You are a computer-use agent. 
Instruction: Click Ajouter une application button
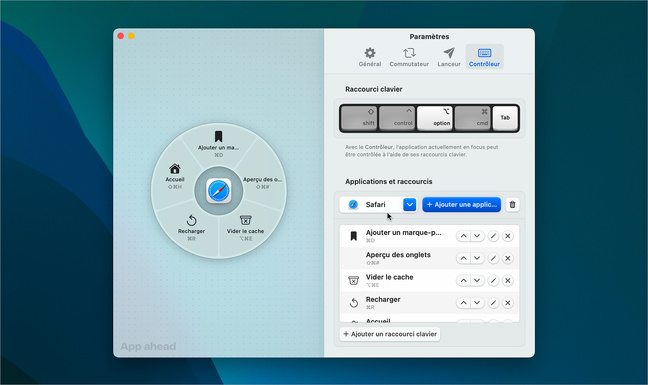point(461,204)
